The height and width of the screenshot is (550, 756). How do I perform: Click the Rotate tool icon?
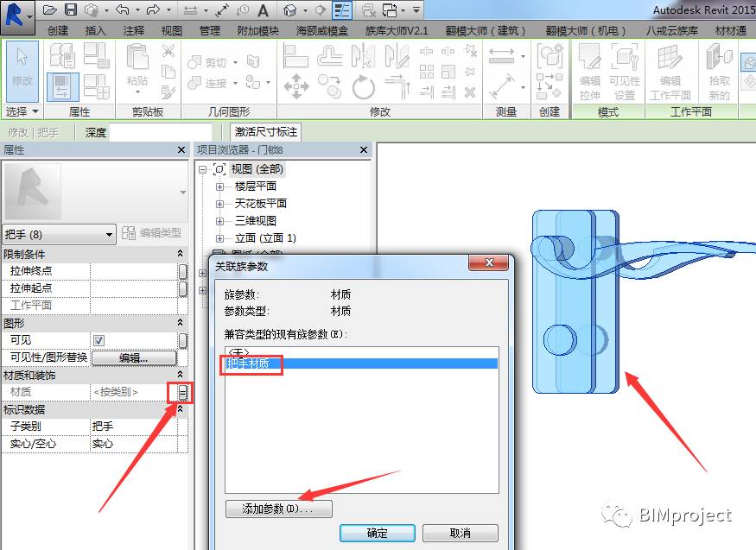pyautogui.click(x=363, y=87)
